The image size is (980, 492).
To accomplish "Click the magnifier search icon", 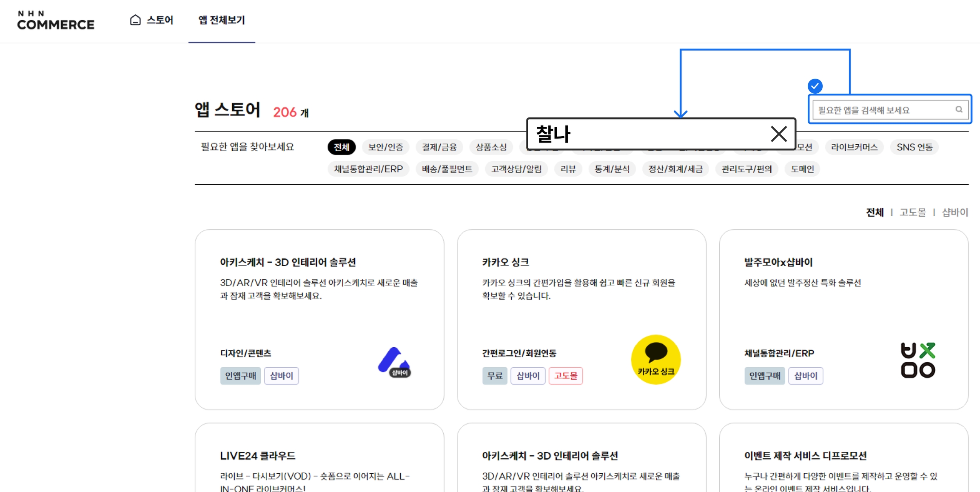I will tap(959, 110).
